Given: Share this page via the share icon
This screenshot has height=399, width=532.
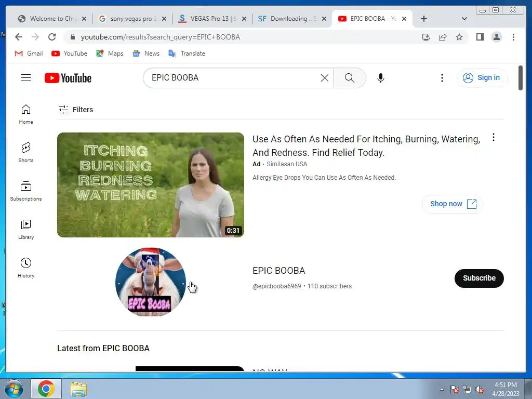Looking at the screenshot, I should coord(443,37).
